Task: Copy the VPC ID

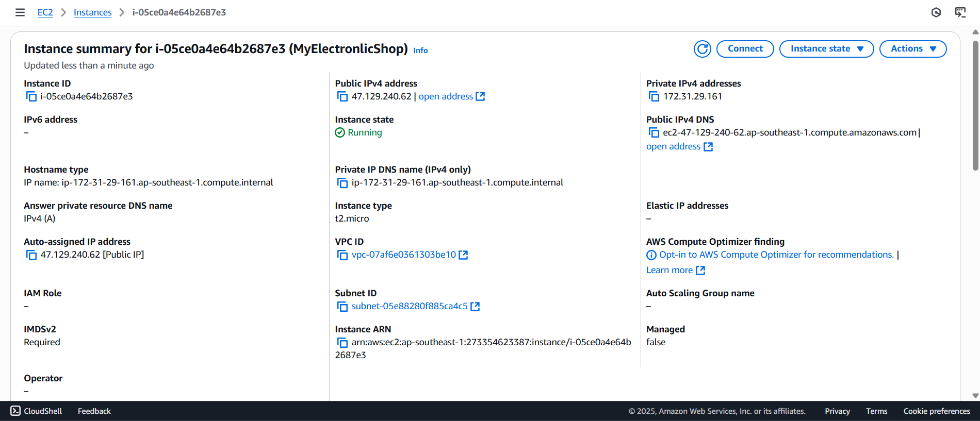Action: click(342, 255)
